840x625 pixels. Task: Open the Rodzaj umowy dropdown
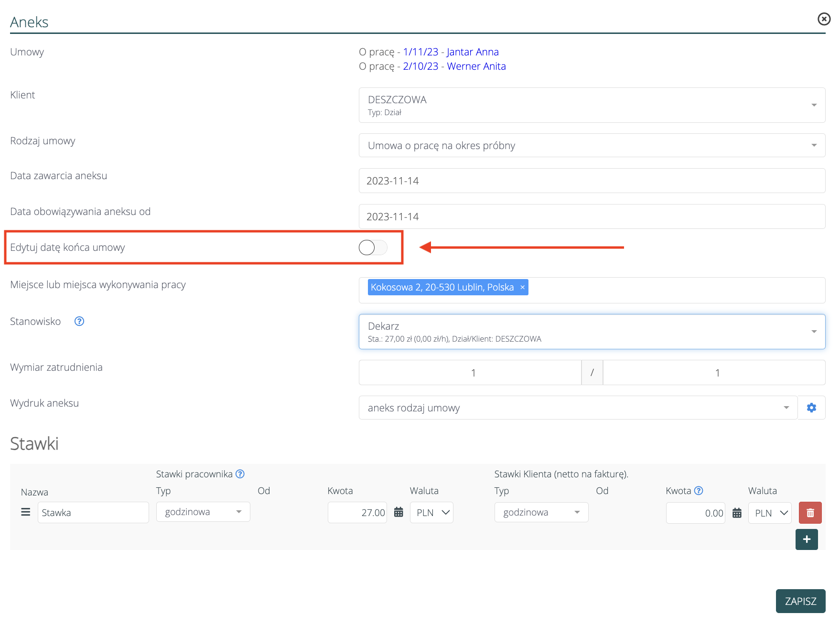pos(592,145)
